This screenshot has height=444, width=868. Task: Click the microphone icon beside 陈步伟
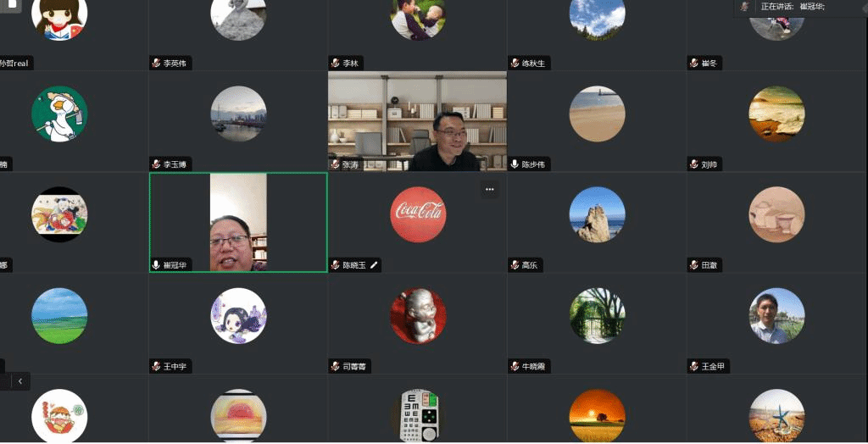[515, 164]
